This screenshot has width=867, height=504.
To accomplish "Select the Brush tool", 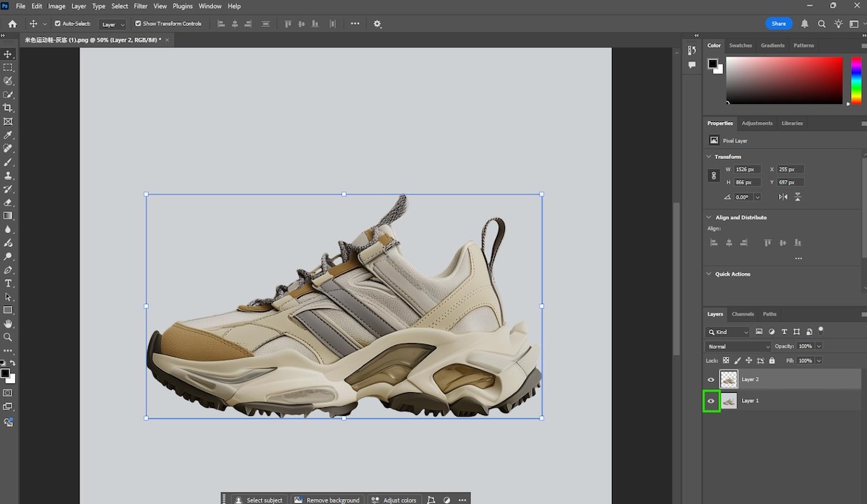I will click(8, 162).
